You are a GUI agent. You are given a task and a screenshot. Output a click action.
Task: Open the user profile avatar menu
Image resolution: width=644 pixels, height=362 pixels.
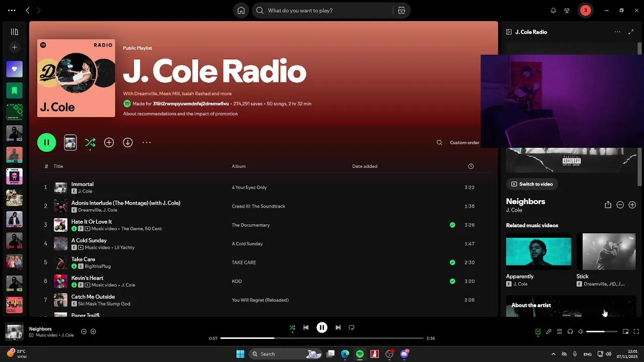(585, 11)
